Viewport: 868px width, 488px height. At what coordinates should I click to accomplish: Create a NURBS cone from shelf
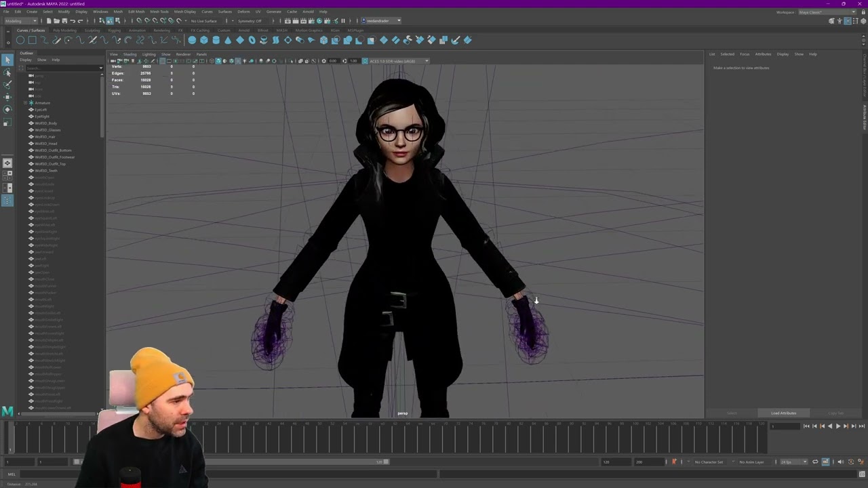pyautogui.click(x=227, y=40)
